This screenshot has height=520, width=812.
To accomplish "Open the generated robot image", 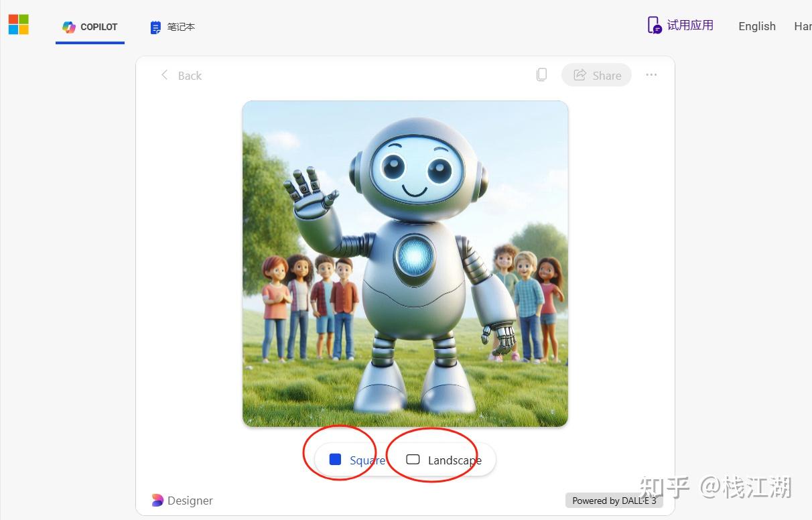I will click(x=405, y=263).
